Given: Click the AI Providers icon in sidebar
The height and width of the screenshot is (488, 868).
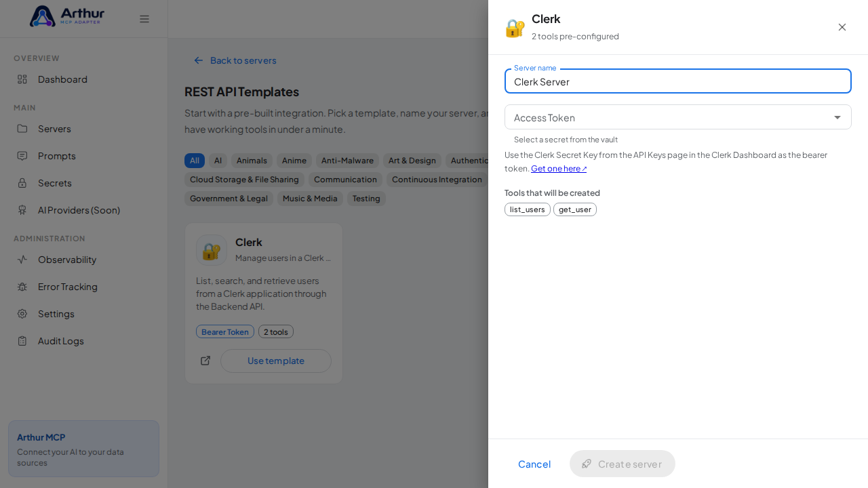Looking at the screenshot, I should pos(22,210).
